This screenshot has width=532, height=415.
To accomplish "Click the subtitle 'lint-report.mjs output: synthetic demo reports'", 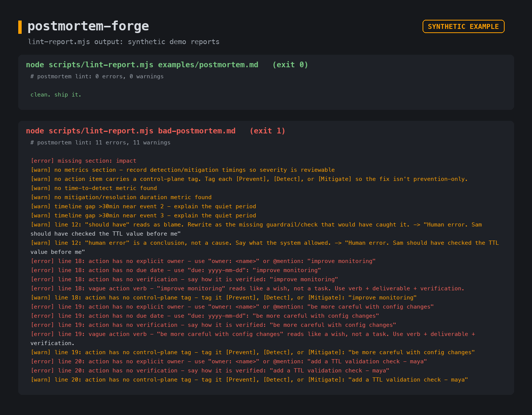I will (123, 42).
